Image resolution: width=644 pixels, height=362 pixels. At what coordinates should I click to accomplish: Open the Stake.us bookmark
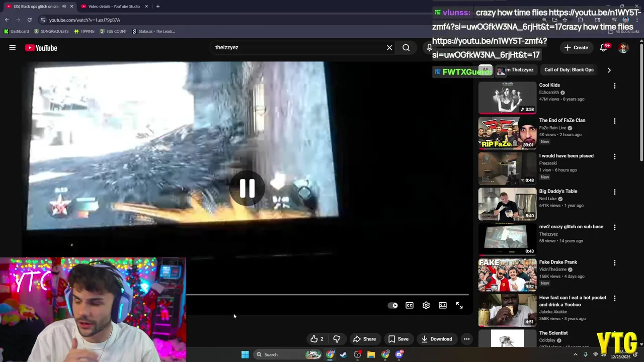tap(153, 31)
